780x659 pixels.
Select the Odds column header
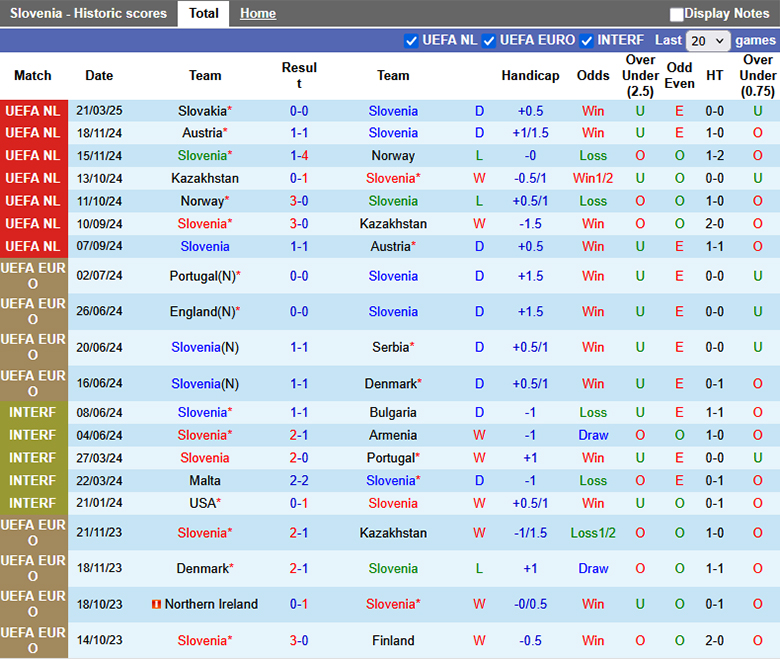click(x=593, y=76)
